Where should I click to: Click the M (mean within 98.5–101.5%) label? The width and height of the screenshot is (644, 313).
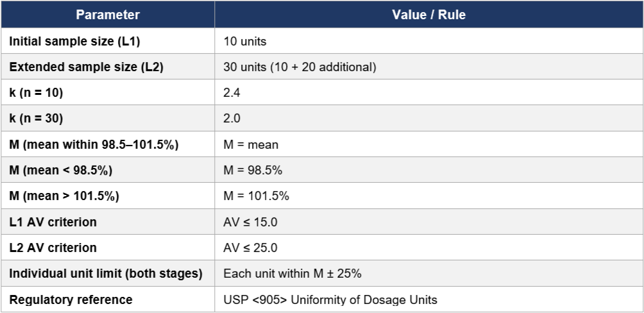pos(94,144)
